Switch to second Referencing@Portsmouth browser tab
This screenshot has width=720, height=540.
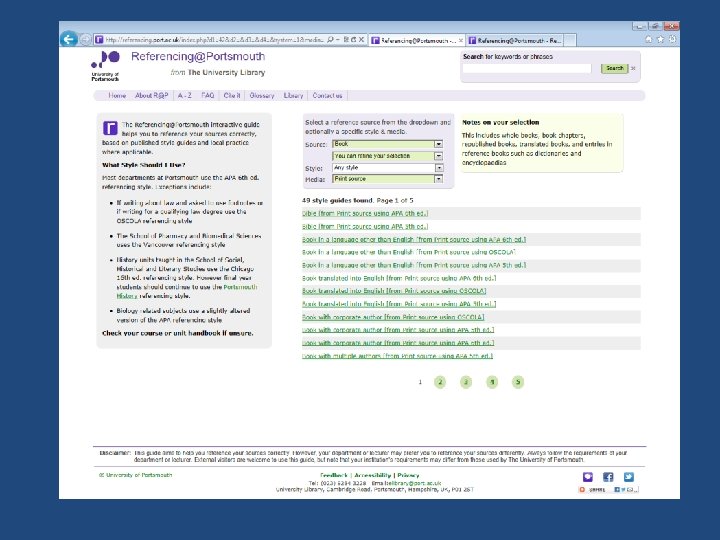pyautogui.click(x=515, y=40)
